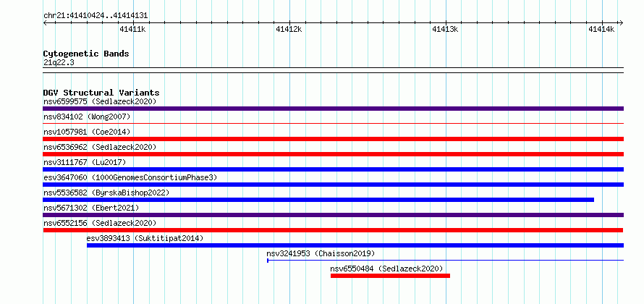Click the thin red nsv834102 variant line
Image resolution: width=644 pixels, height=304 pixels.
click(x=334, y=123)
